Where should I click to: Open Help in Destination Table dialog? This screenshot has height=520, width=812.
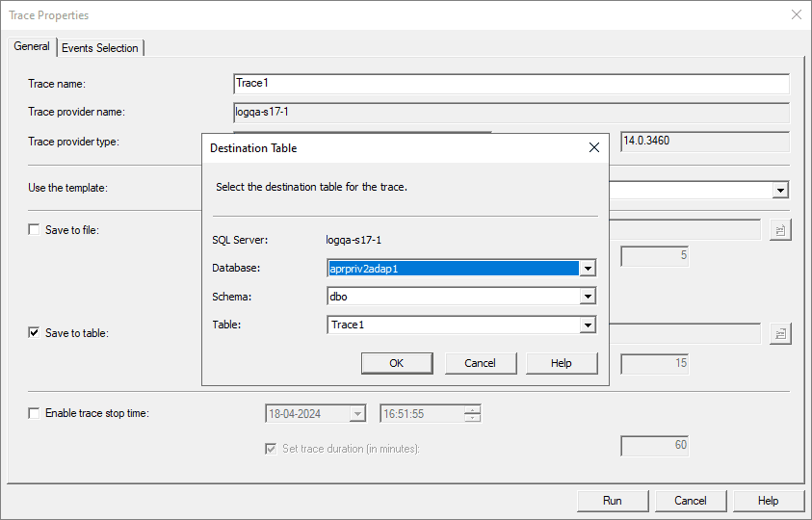pos(562,363)
